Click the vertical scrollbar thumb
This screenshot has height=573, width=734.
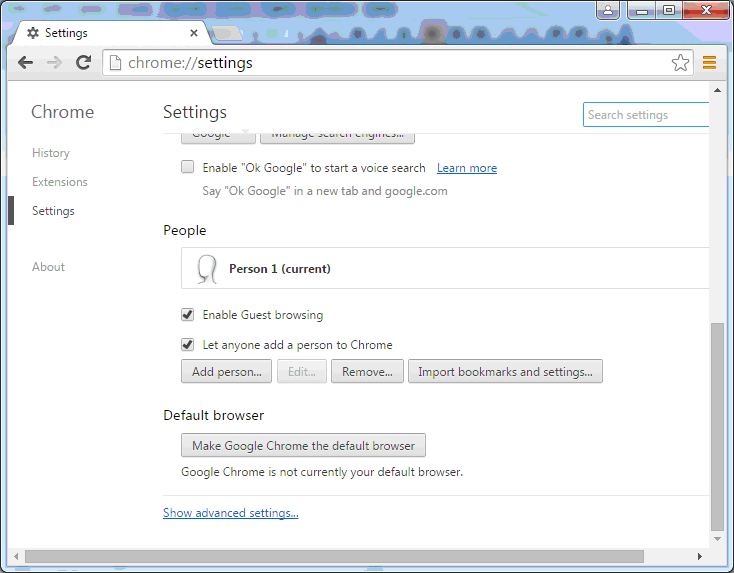tap(717, 427)
